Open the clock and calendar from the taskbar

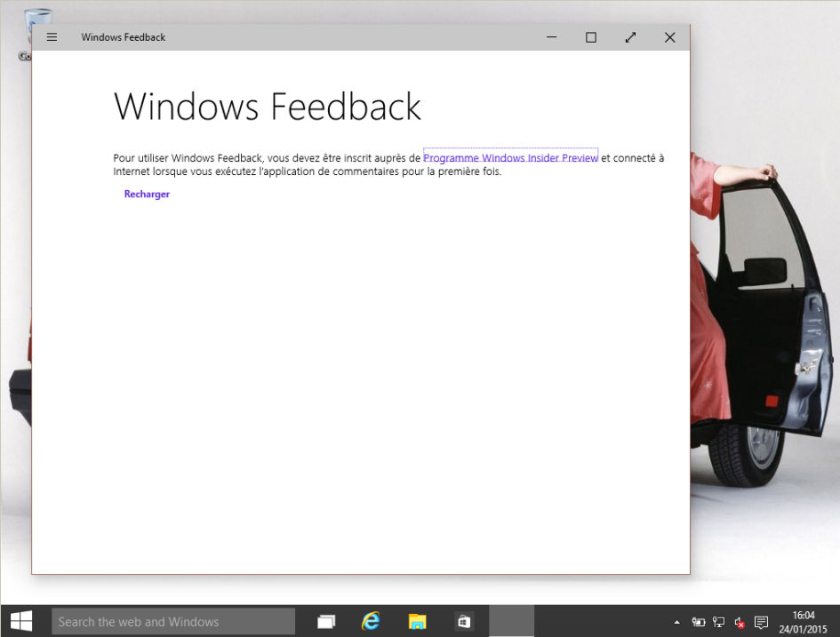click(804, 621)
